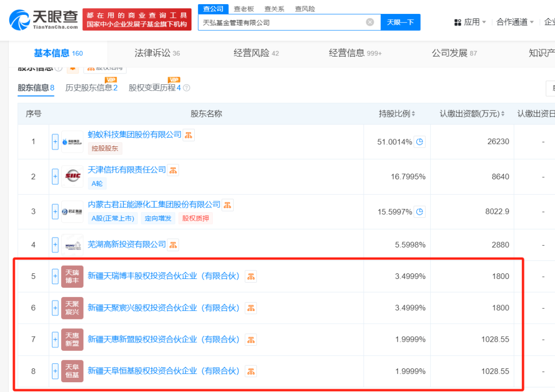Open 法律诉讼 tab
Image resolution: width=555 pixels, height=392 pixels.
coord(157,53)
